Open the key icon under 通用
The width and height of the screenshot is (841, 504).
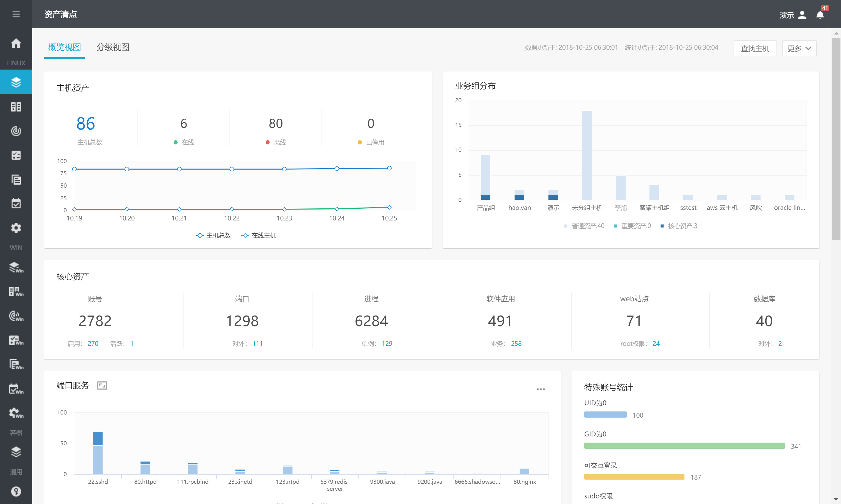pos(16,491)
